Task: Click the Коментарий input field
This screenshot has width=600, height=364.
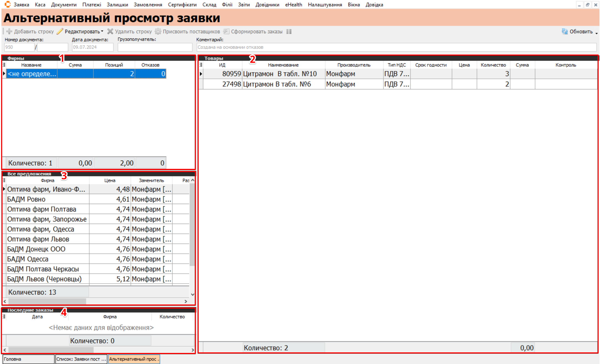Action: click(396, 47)
